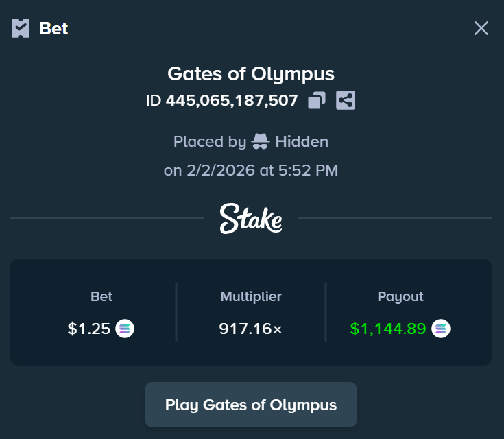Click the share bet icon

coord(346,100)
